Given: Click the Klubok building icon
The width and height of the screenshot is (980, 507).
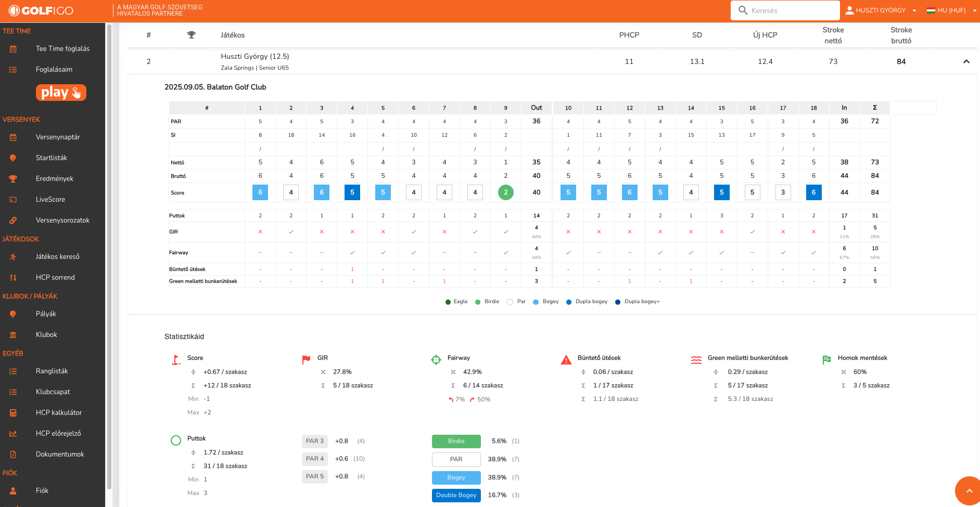Looking at the screenshot, I should (13, 335).
